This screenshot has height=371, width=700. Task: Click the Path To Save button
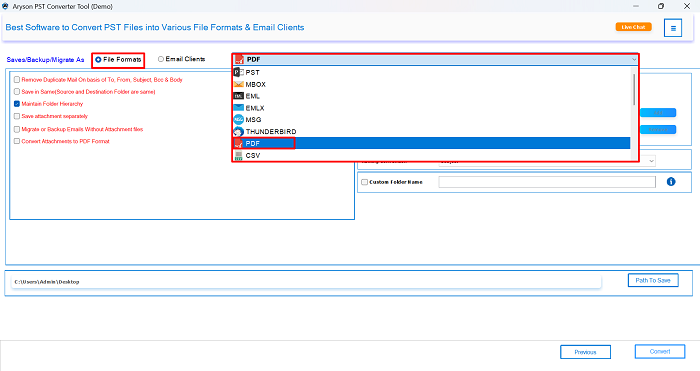coord(653,280)
